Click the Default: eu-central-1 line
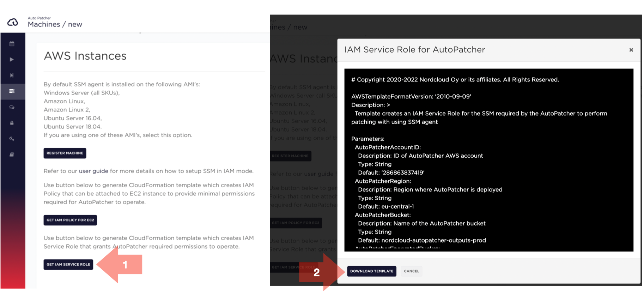This screenshot has height=292, width=644. pyautogui.click(x=386, y=207)
